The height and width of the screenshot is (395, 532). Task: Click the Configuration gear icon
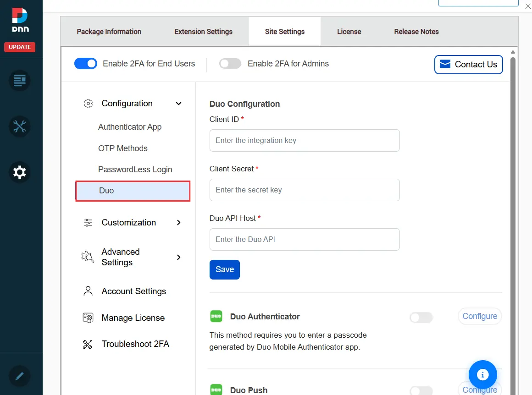[88, 104]
